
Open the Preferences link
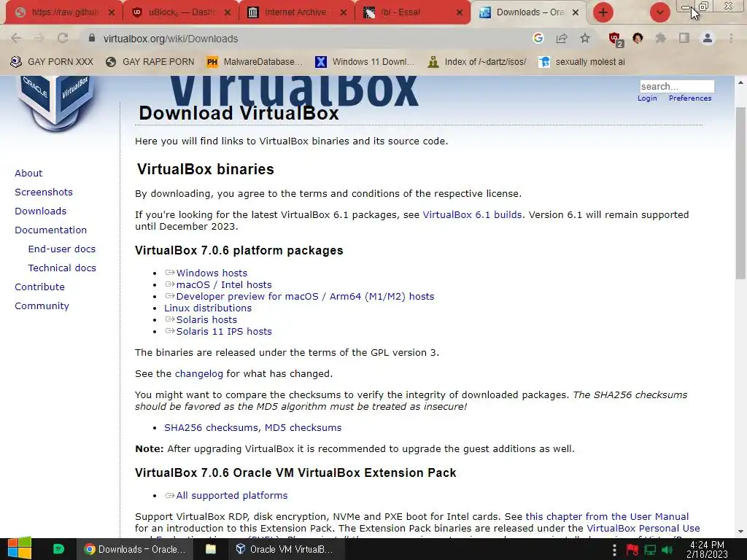[690, 98]
